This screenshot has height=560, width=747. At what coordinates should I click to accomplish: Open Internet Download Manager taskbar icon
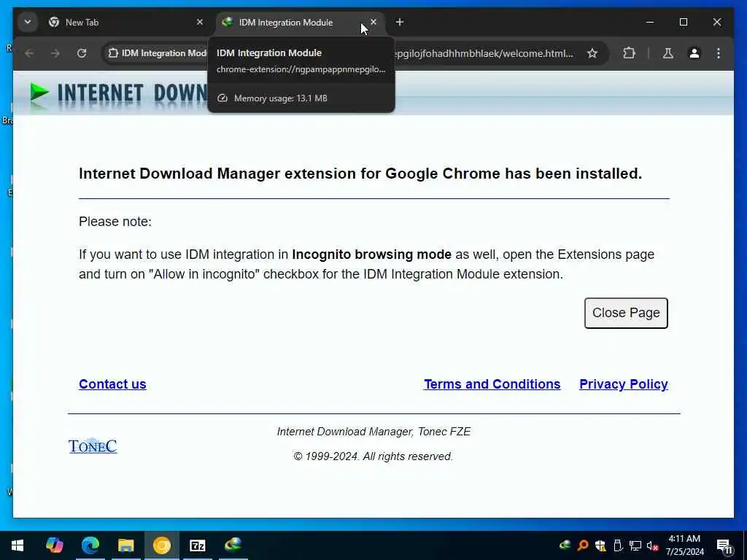tap(233, 544)
